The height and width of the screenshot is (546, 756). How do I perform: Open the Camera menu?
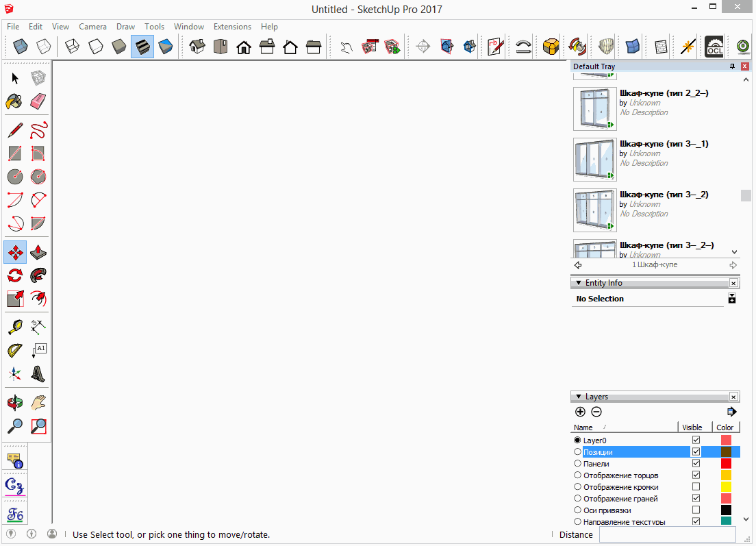pyautogui.click(x=92, y=27)
